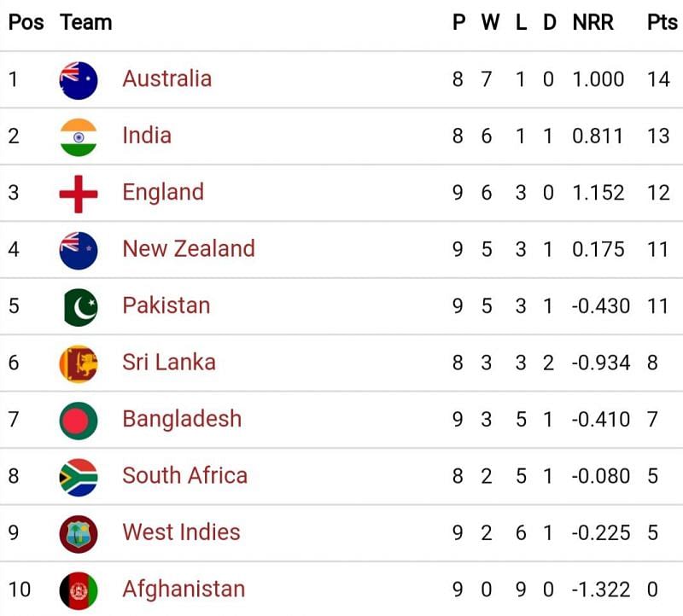Image resolution: width=683 pixels, height=616 pixels.
Task: Click the Bangladesh flag icon
Action: click(x=79, y=421)
